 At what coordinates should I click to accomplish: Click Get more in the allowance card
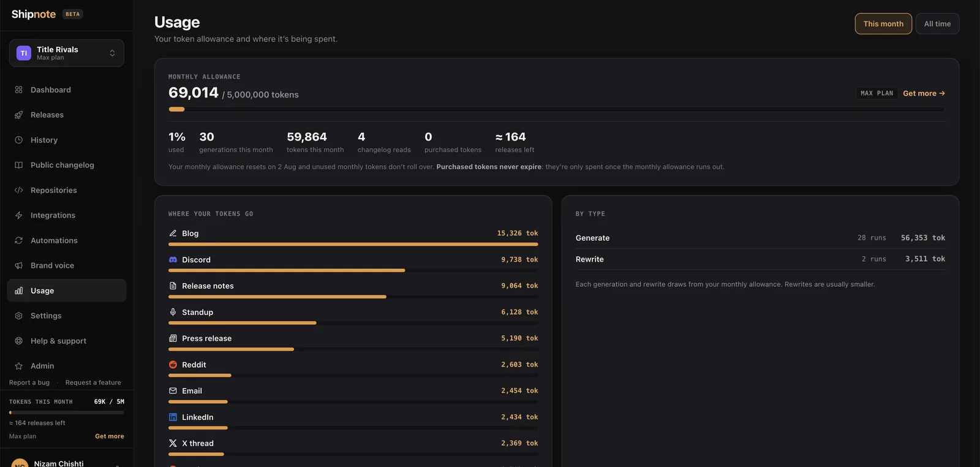click(924, 93)
